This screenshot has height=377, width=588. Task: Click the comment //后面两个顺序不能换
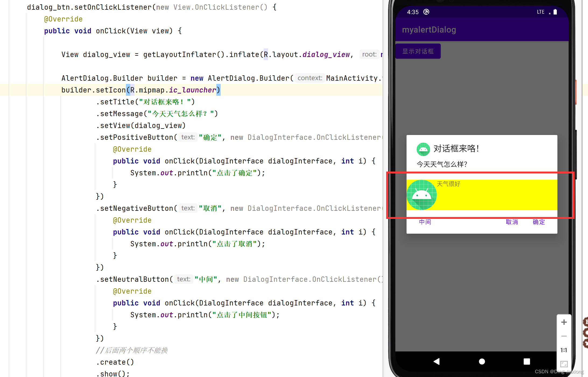click(132, 350)
